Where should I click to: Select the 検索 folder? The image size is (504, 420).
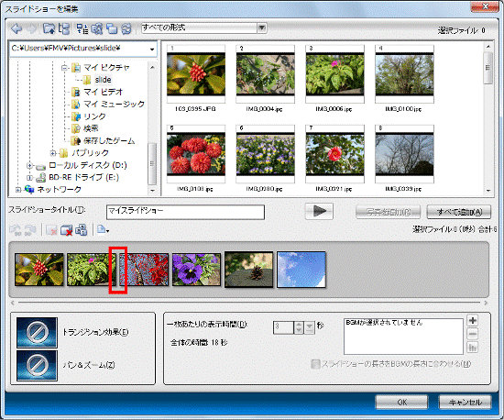[x=91, y=128]
